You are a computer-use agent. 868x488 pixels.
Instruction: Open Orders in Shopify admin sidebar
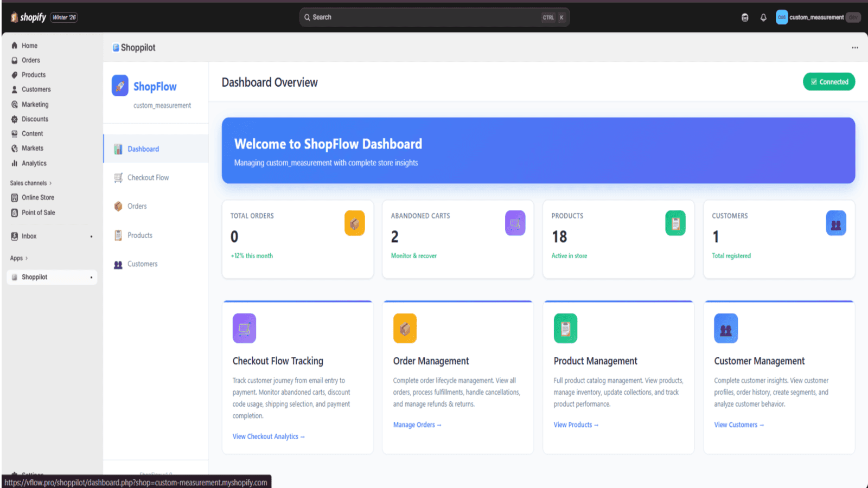click(x=30, y=60)
